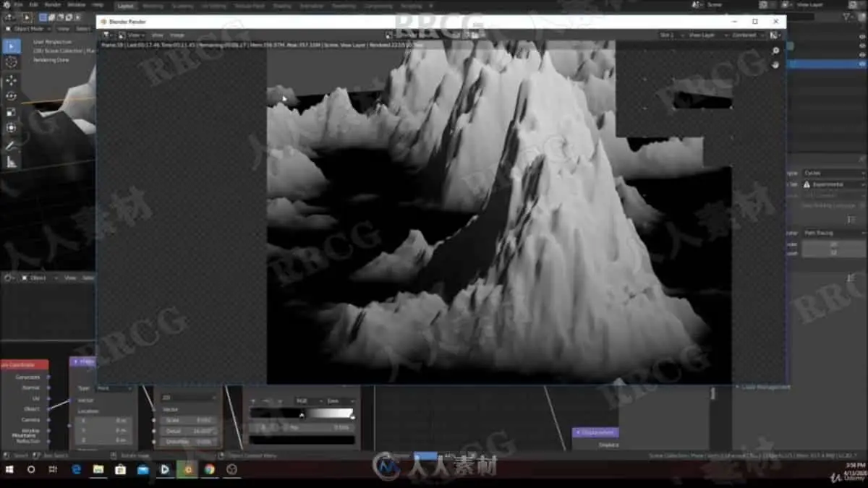This screenshot has width=868, height=488.
Task: Pick the Scale tool in left toolbar
Action: 12,112
